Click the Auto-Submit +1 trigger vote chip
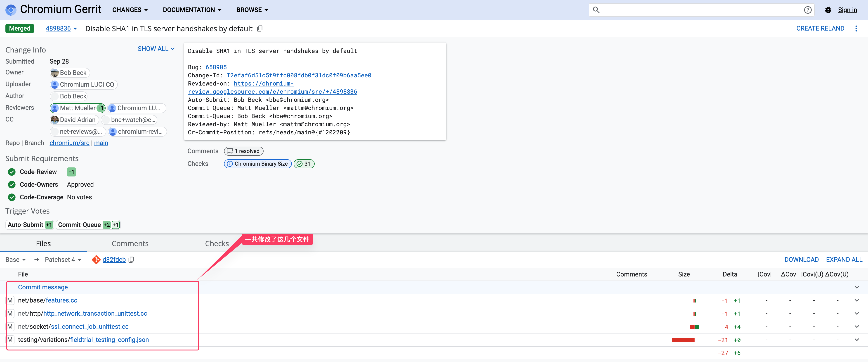Viewport: 868px width, 362px height. tap(29, 225)
